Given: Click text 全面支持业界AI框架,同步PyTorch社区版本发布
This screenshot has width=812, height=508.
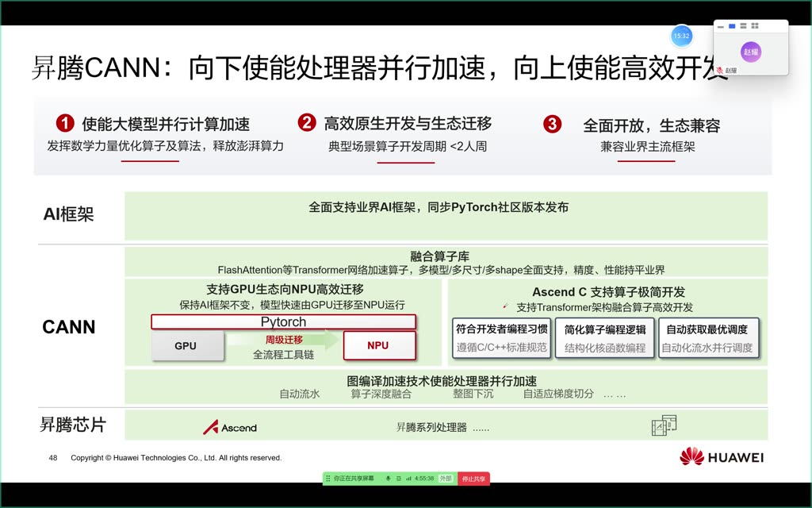Looking at the screenshot, I should point(439,207).
